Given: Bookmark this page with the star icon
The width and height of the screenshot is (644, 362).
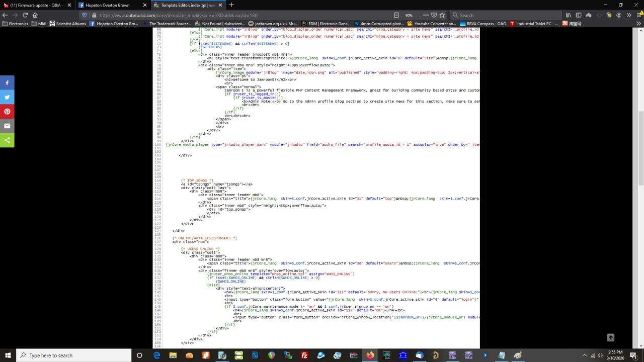Looking at the screenshot, I should point(442,15).
